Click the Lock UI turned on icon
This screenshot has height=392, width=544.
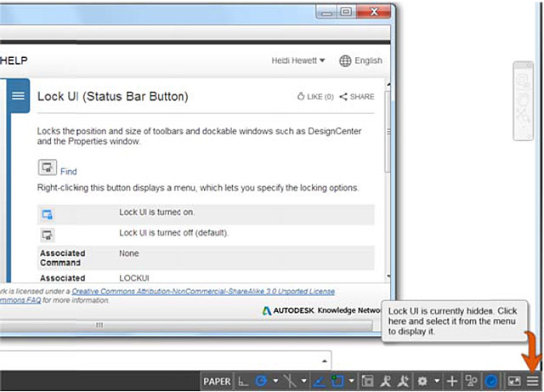(48, 214)
